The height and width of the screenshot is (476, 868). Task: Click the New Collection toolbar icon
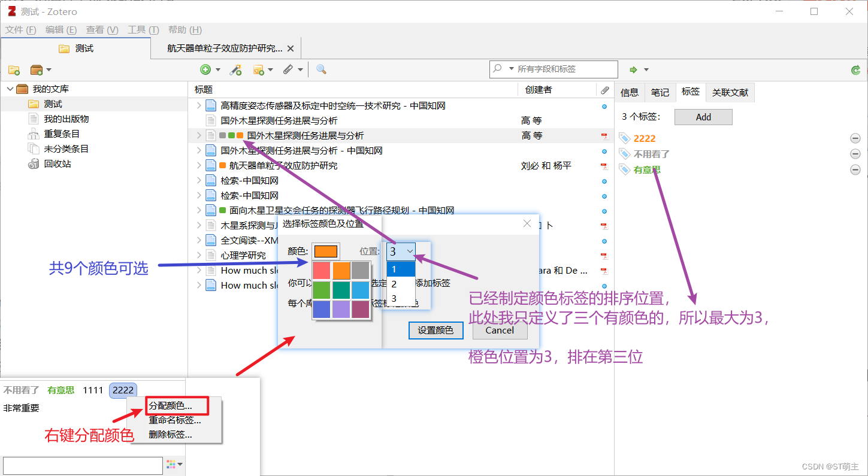pyautogui.click(x=14, y=70)
